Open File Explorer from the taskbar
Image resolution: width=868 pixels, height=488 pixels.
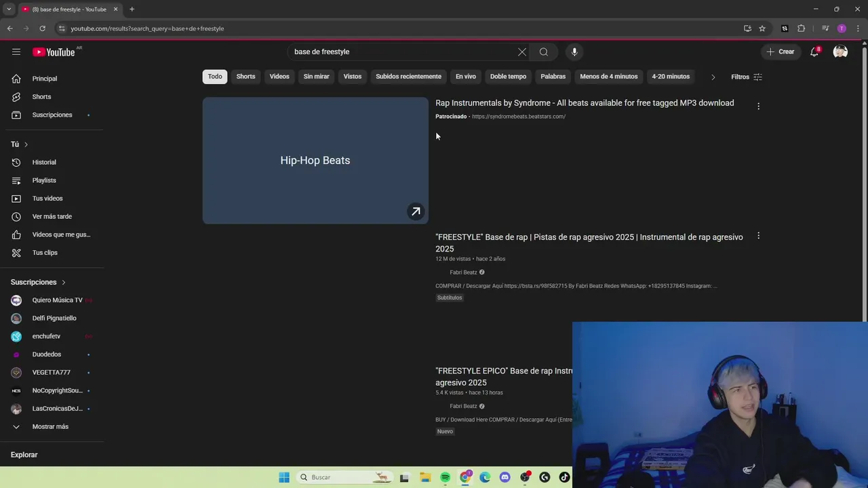[425, 477]
